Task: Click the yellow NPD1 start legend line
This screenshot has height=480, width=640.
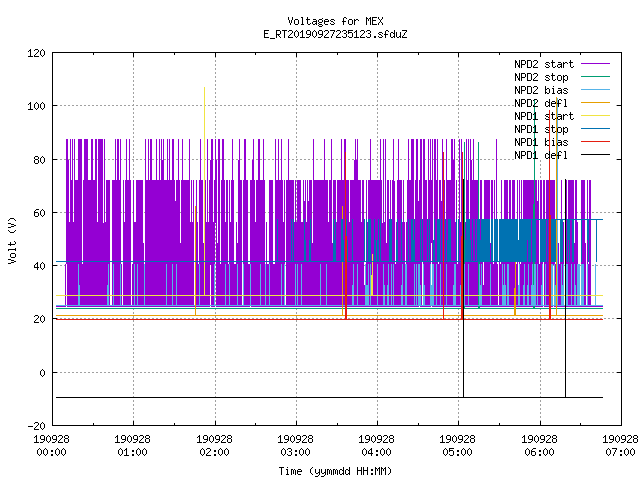Action: 595,116
